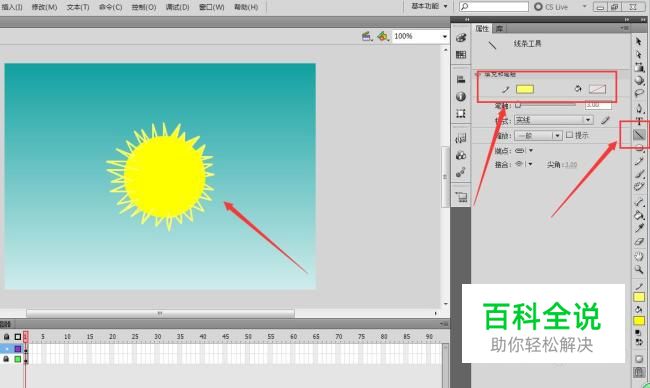Screen dimensions: 650x388
Task: Select the Line tool in toolbox
Action: [x=639, y=134]
